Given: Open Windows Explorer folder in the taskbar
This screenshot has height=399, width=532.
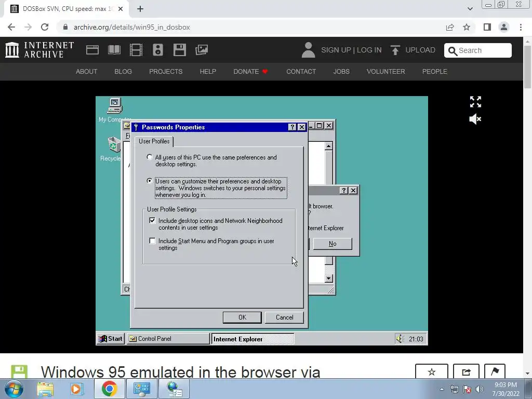Looking at the screenshot, I should pos(45,389).
